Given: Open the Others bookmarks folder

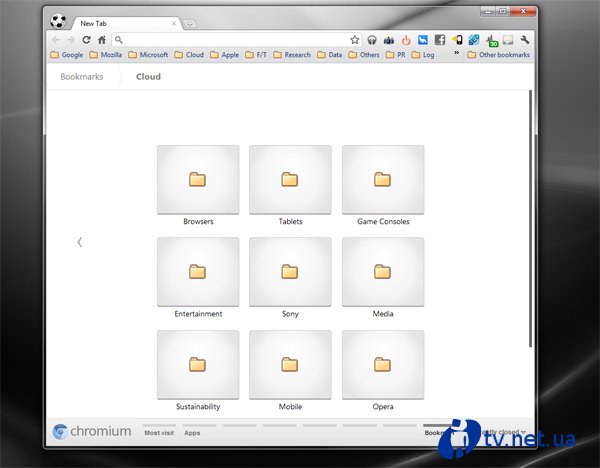Looking at the screenshot, I should pos(364,55).
